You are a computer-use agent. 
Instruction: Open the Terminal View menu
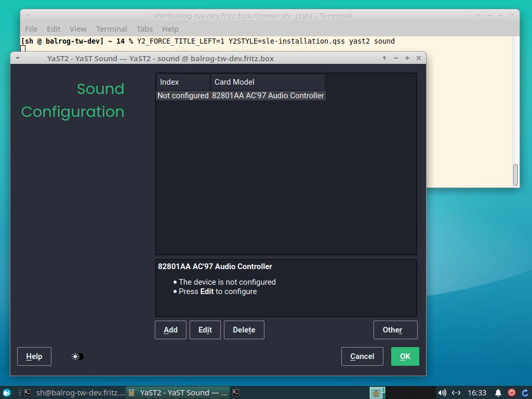click(x=78, y=29)
